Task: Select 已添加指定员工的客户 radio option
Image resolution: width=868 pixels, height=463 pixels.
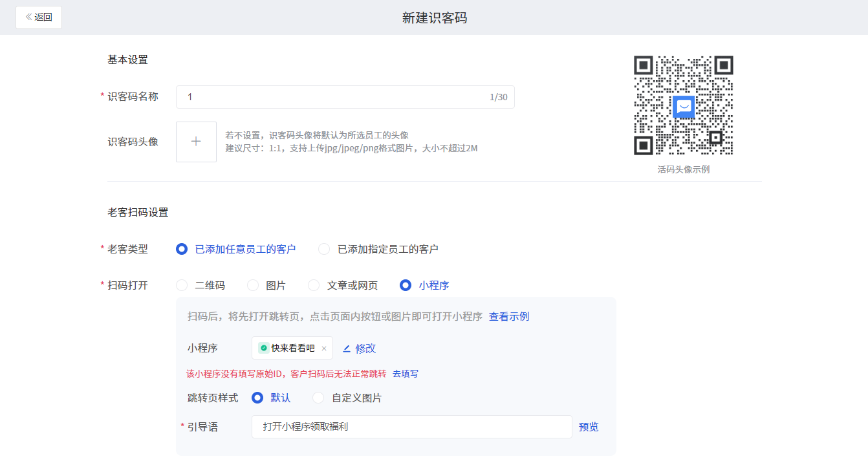Action: (378, 249)
